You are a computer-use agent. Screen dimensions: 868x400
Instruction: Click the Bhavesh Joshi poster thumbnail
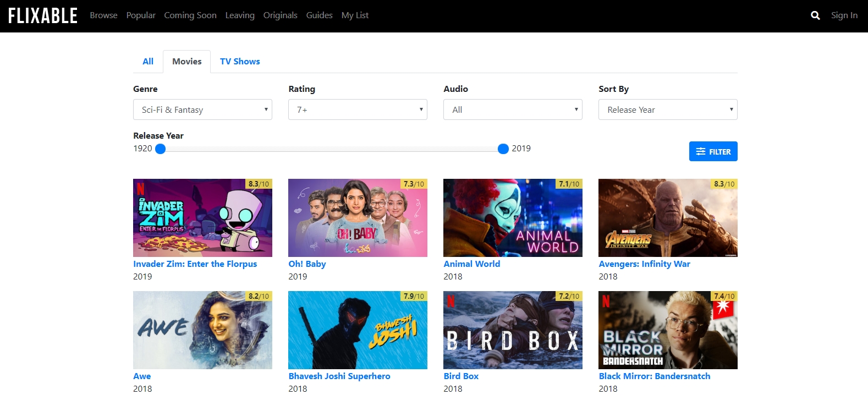coord(358,330)
